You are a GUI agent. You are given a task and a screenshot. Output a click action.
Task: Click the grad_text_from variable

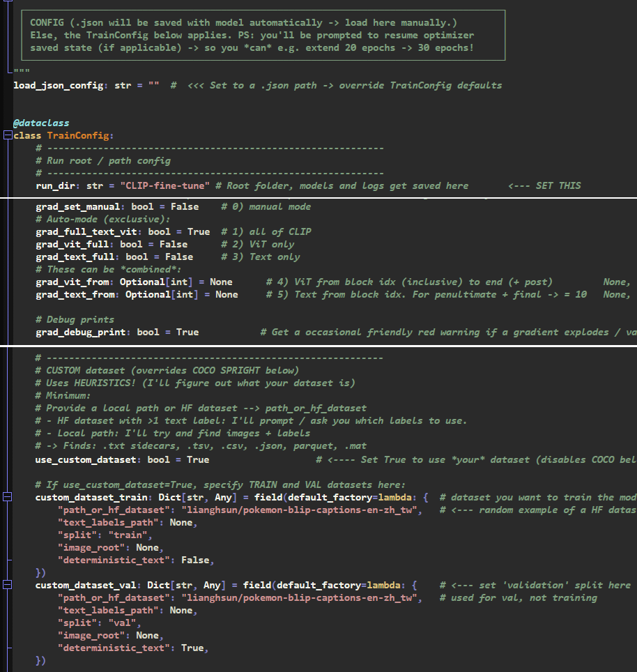click(75, 294)
